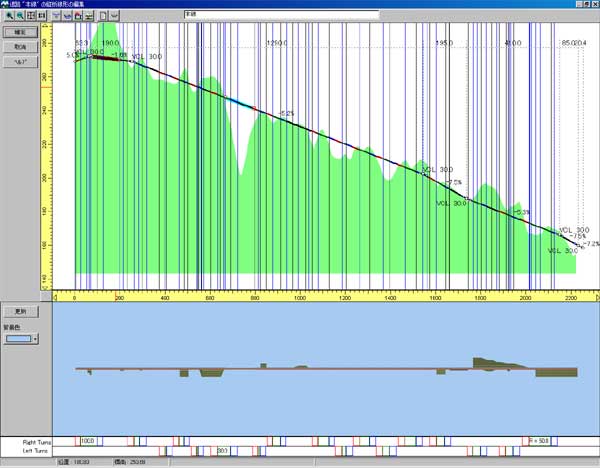Click the position readout in status bar
Viewport: 600px width, 468px height.
point(74,462)
